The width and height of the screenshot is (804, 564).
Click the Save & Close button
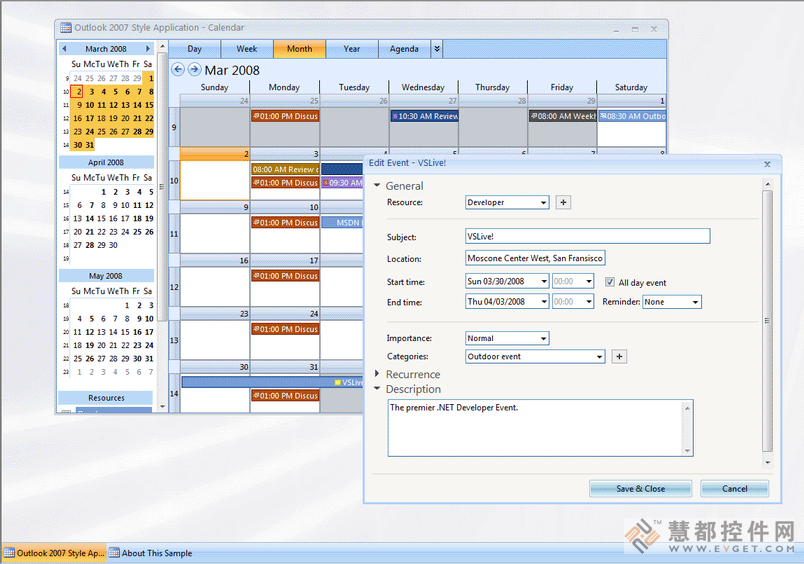[640, 489]
